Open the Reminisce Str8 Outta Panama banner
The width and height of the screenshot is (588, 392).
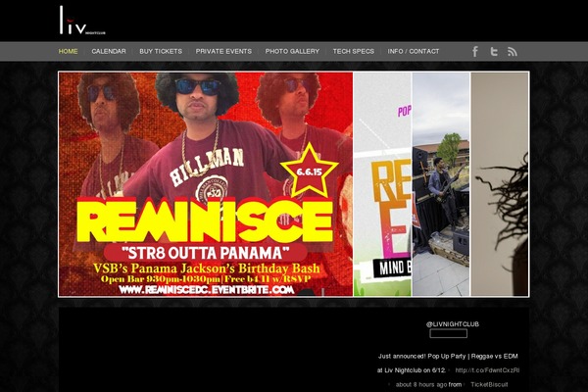point(206,184)
